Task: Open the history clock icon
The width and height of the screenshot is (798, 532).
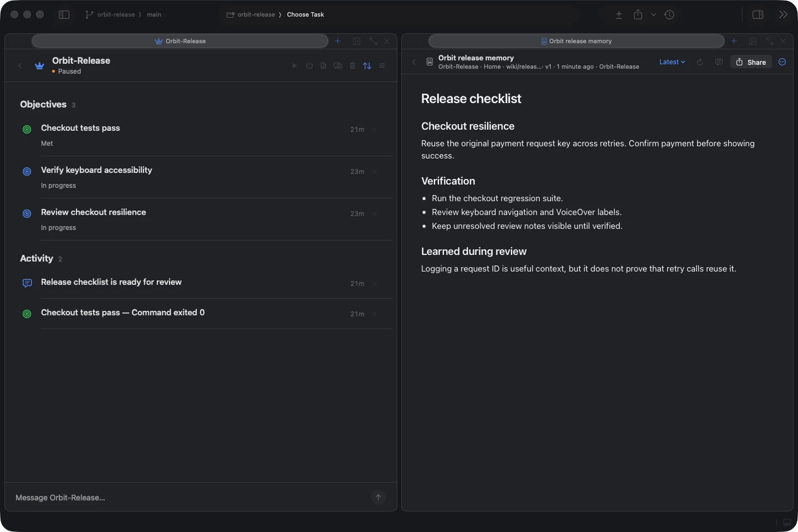Action: point(669,15)
